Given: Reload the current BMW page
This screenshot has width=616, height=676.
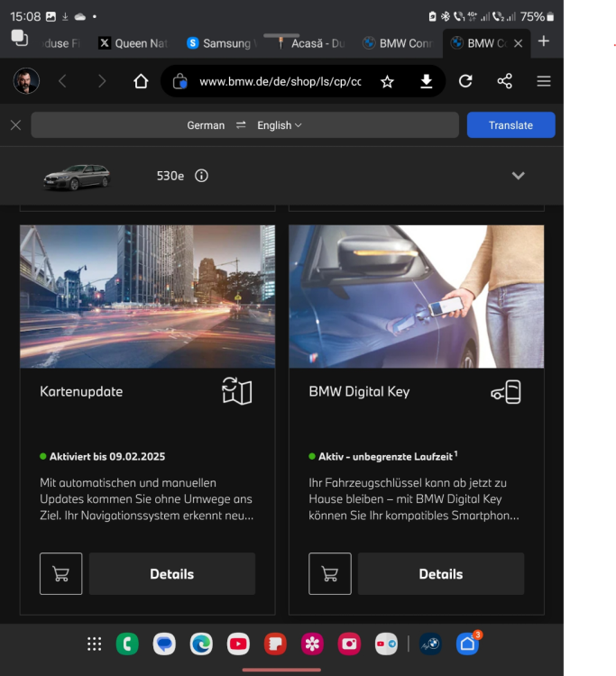Looking at the screenshot, I should 465,81.
